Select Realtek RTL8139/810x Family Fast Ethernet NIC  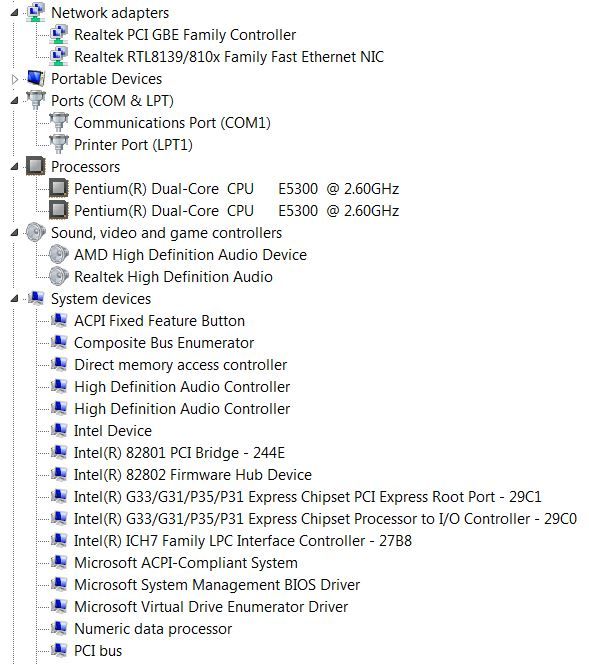point(229,56)
